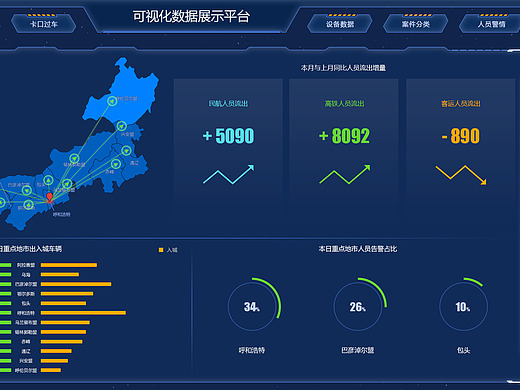The height and width of the screenshot is (390, 520).
Task: Click the 阿拉善盟 orange bar
Action: tap(69, 265)
